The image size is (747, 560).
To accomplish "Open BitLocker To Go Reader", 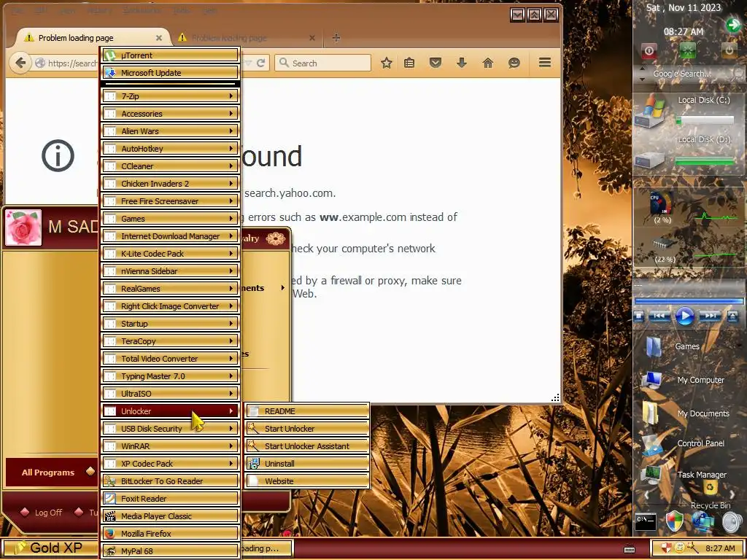I will tap(171, 481).
